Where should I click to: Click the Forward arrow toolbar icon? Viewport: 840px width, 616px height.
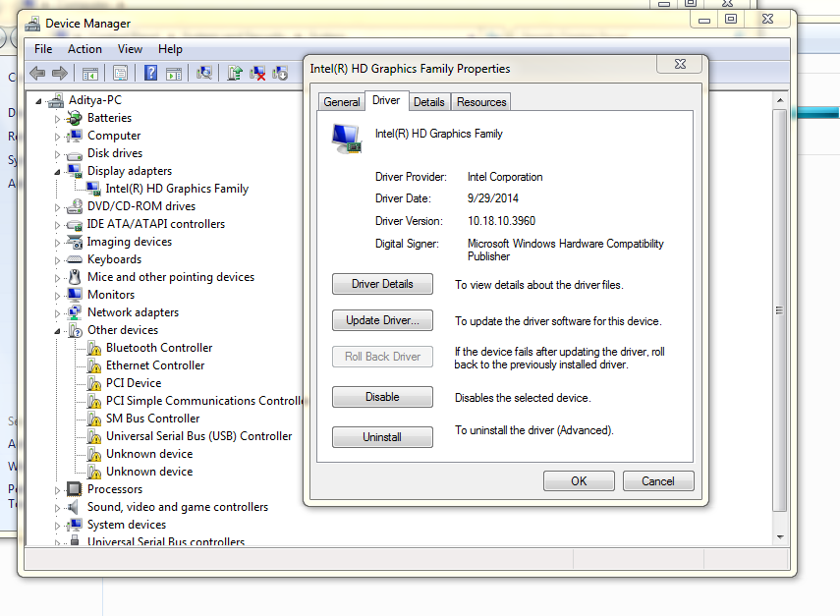coord(60,73)
